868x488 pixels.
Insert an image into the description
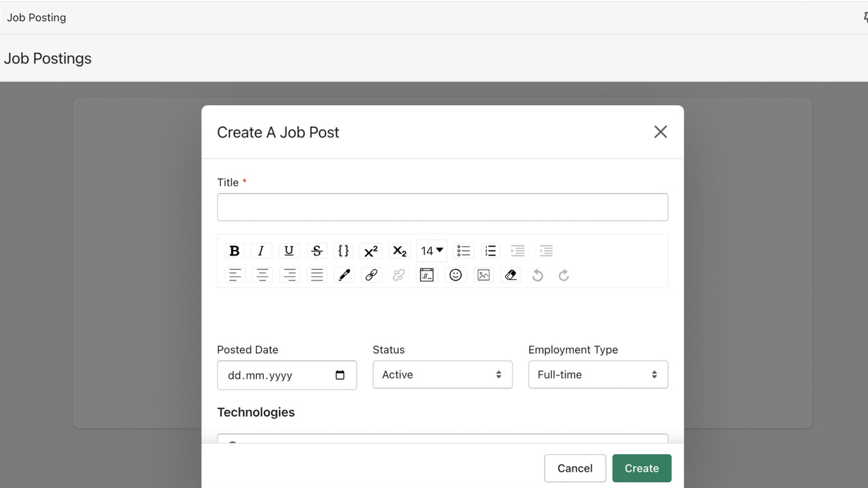click(x=483, y=274)
